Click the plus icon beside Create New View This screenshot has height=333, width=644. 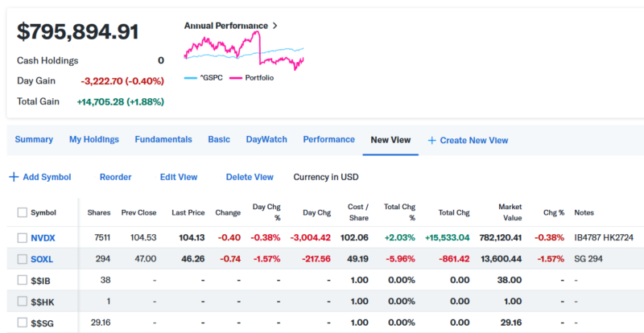point(431,140)
